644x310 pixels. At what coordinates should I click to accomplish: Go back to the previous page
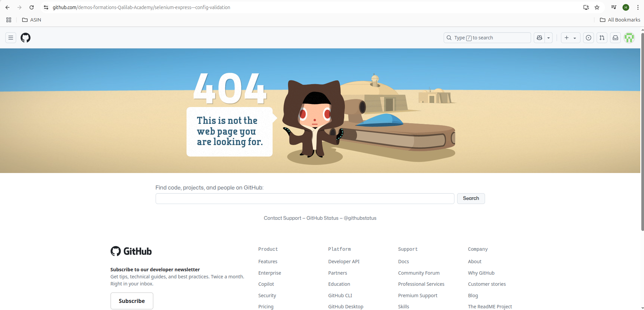(x=7, y=7)
